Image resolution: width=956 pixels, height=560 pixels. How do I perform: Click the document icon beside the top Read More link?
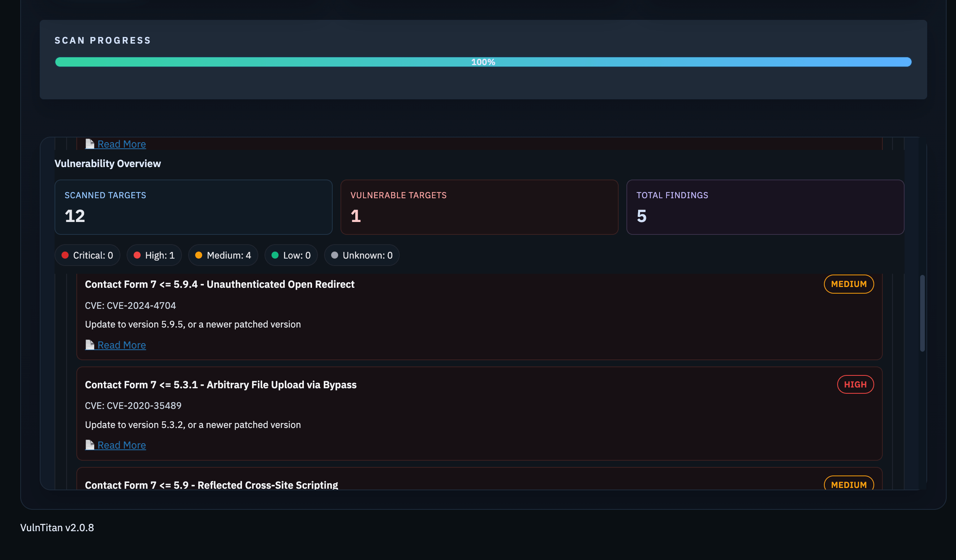(x=90, y=144)
